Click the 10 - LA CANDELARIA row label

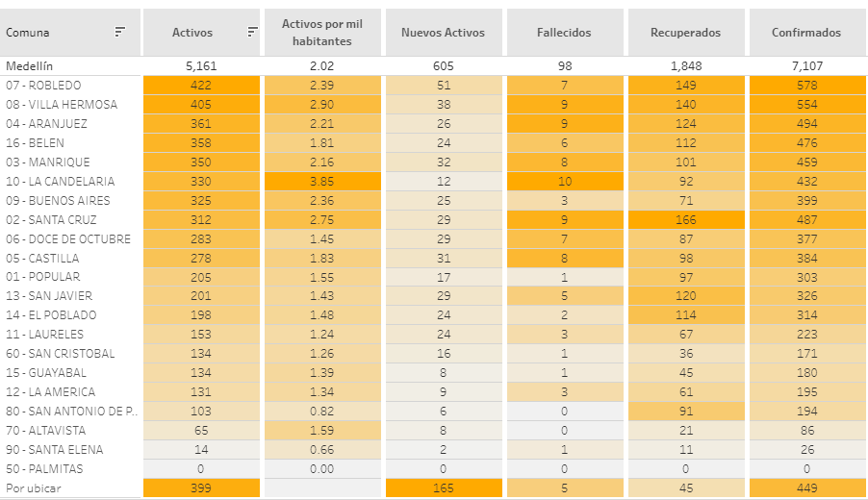coord(60,181)
